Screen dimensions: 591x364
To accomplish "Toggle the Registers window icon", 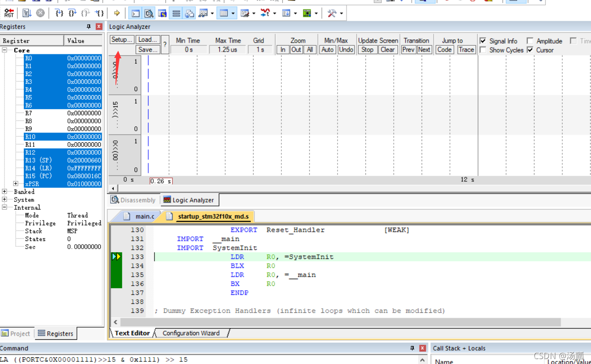I will 176,13.
